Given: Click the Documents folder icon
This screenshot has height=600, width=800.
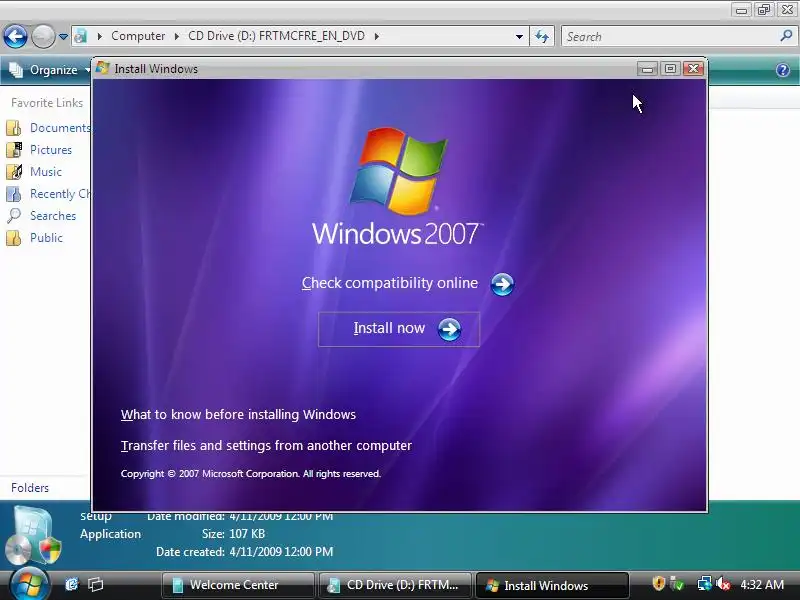Looking at the screenshot, I should (x=14, y=128).
